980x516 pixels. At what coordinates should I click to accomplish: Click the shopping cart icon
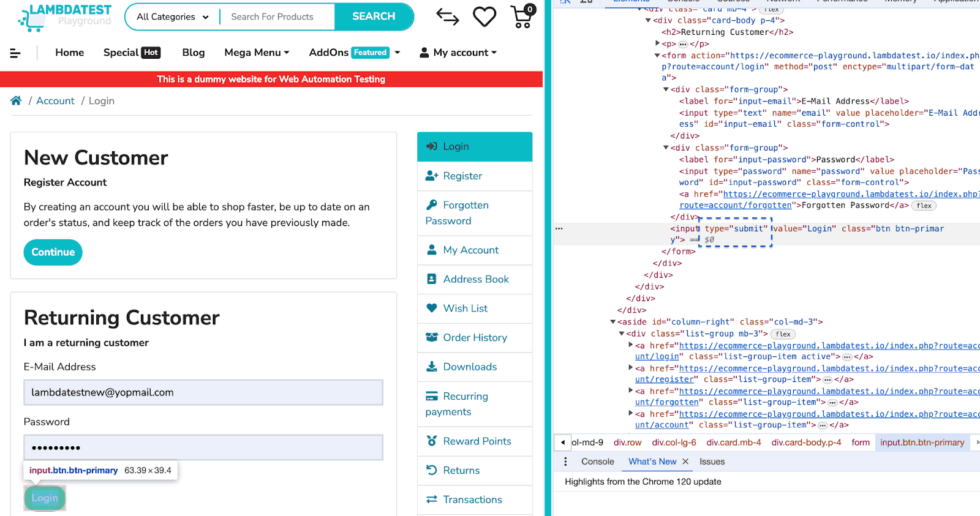[x=522, y=17]
